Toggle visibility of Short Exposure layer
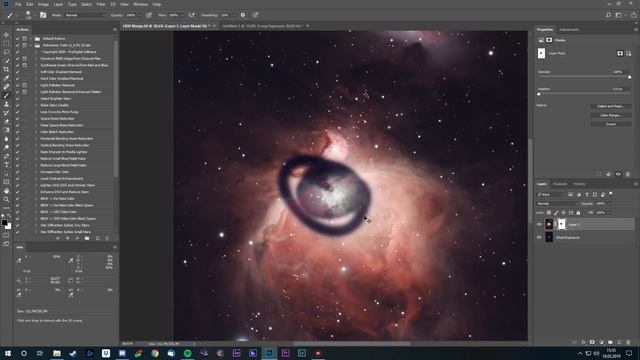The height and width of the screenshot is (360, 640). [539, 237]
